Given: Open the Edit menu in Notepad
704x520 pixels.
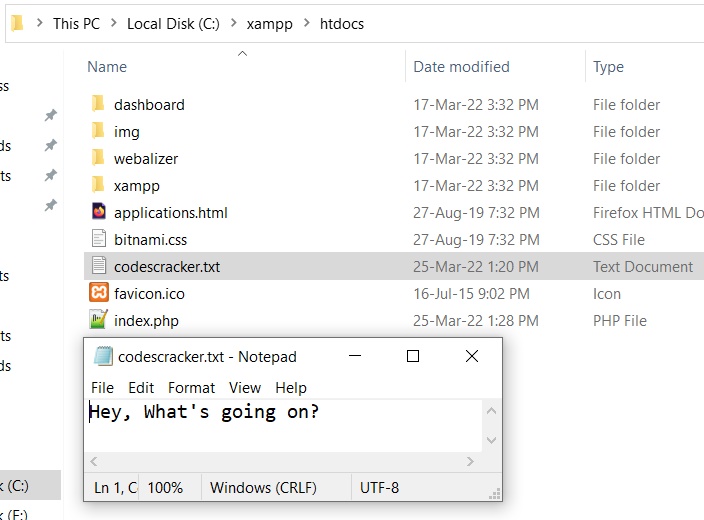Looking at the screenshot, I should (x=141, y=388).
